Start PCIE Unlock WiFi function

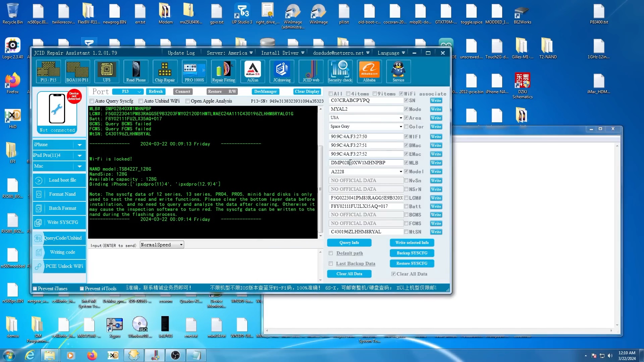coord(59,266)
